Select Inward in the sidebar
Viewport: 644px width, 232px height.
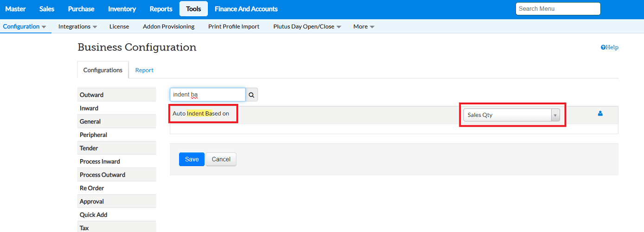pyautogui.click(x=89, y=108)
